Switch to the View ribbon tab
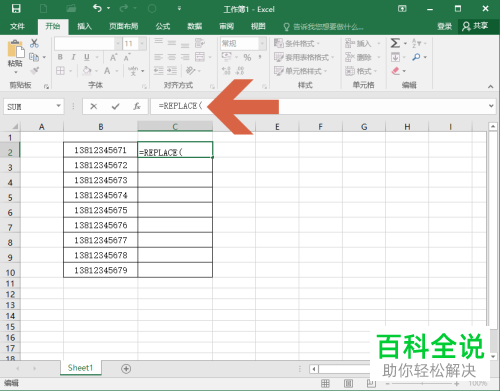The width and height of the screenshot is (500, 391). pos(258,26)
